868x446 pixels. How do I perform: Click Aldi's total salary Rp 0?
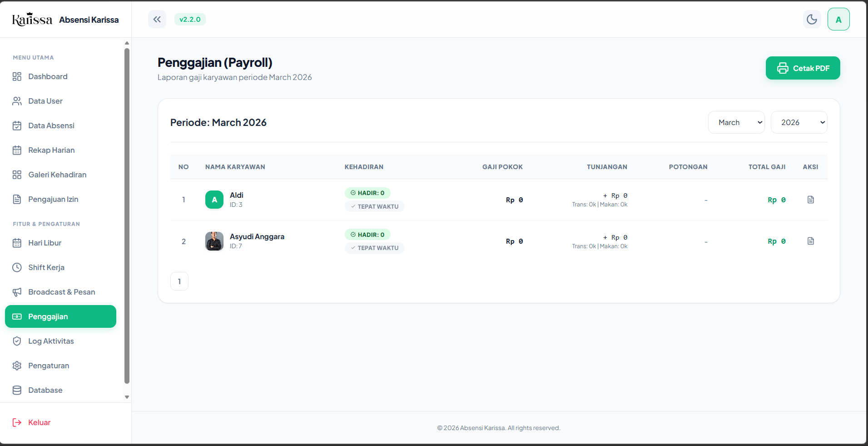(x=777, y=200)
